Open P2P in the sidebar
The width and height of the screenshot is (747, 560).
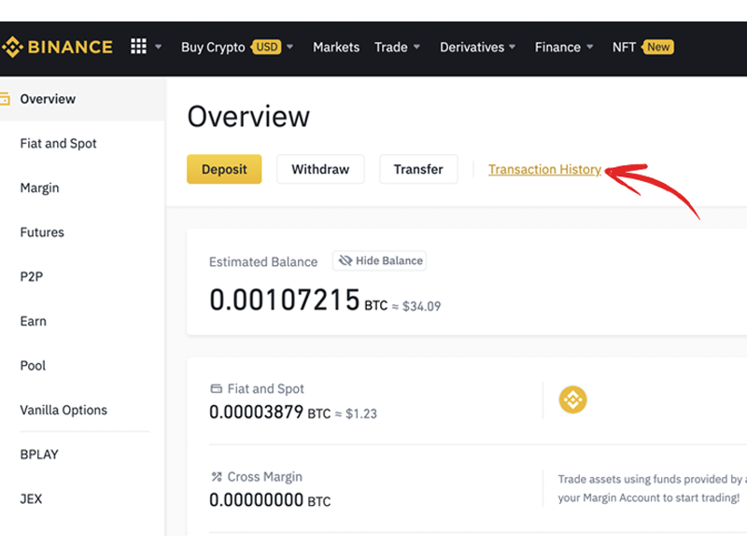32,276
